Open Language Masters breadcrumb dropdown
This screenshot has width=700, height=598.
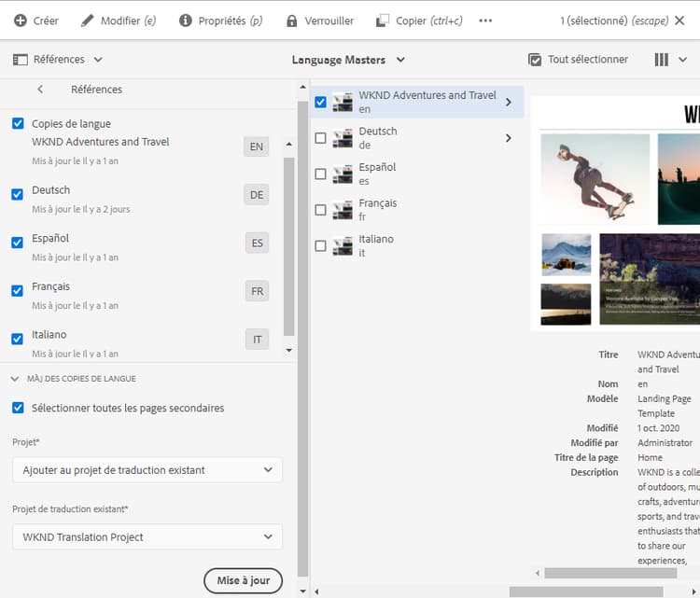coord(400,60)
